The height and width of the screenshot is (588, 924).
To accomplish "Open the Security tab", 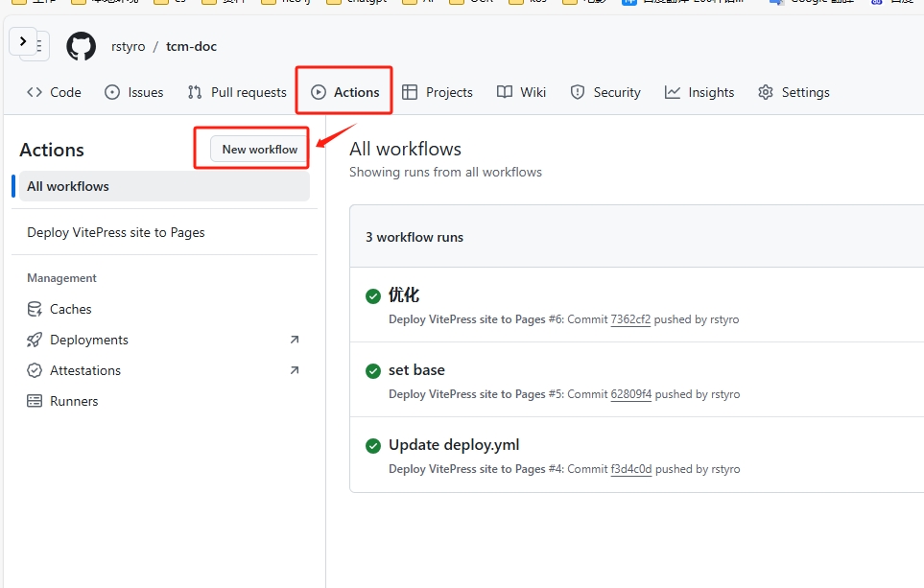I will pos(605,92).
